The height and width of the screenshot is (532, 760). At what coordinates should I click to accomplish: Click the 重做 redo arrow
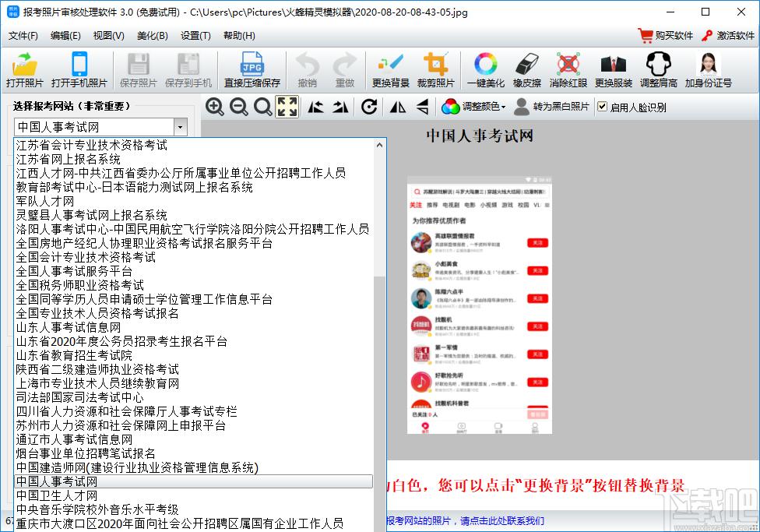pos(345,69)
